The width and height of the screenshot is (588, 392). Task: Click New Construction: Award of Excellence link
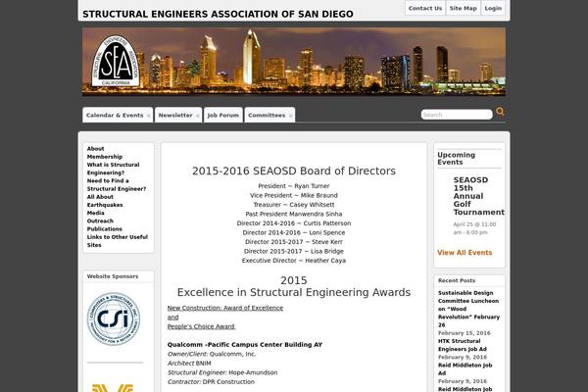pyautogui.click(x=225, y=308)
